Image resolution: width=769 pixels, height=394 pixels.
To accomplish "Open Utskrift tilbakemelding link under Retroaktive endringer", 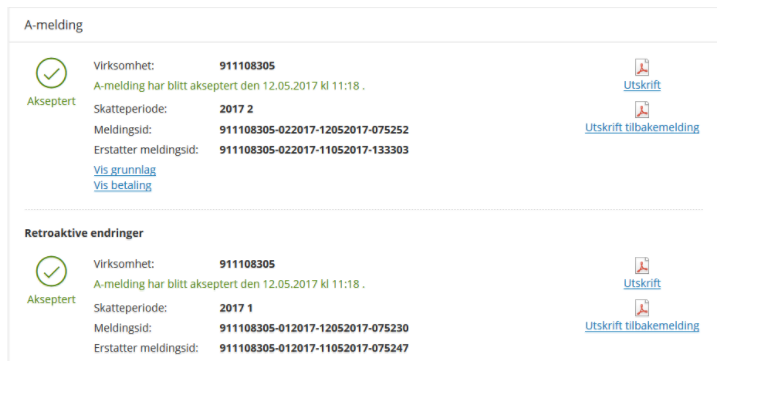I will click(x=642, y=325).
